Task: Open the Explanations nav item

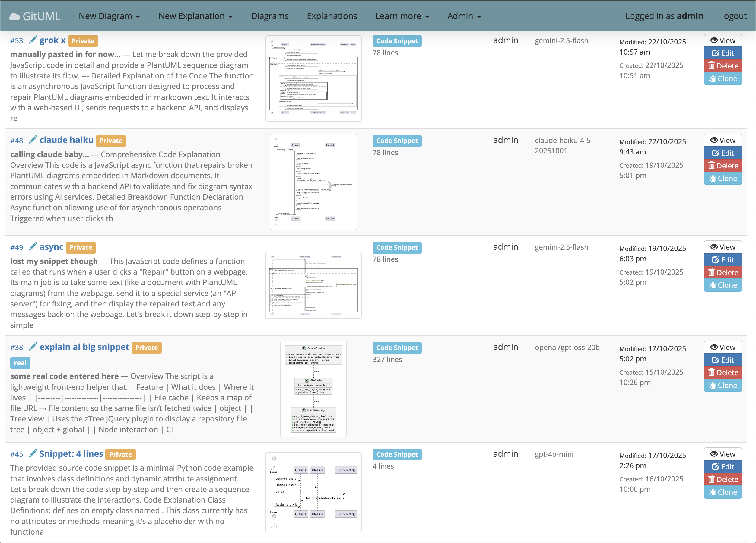Action: tap(332, 16)
